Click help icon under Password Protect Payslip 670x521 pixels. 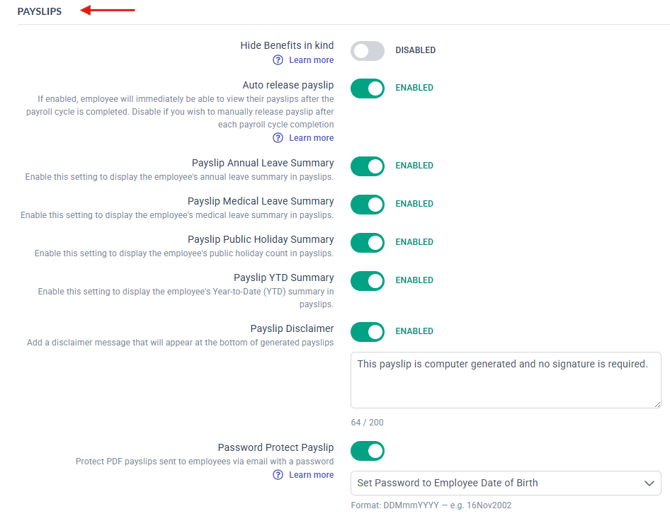point(278,474)
